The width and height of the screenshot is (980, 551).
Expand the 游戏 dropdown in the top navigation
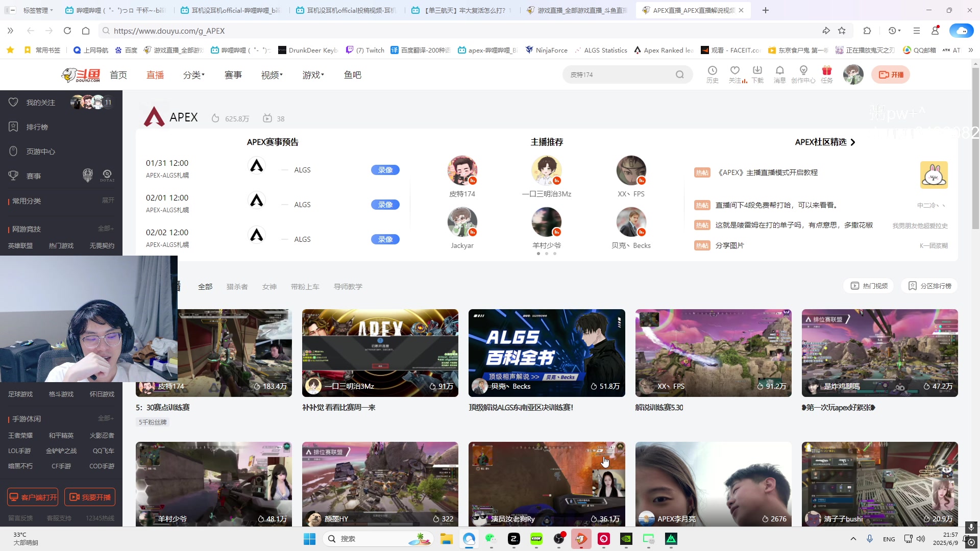click(313, 75)
